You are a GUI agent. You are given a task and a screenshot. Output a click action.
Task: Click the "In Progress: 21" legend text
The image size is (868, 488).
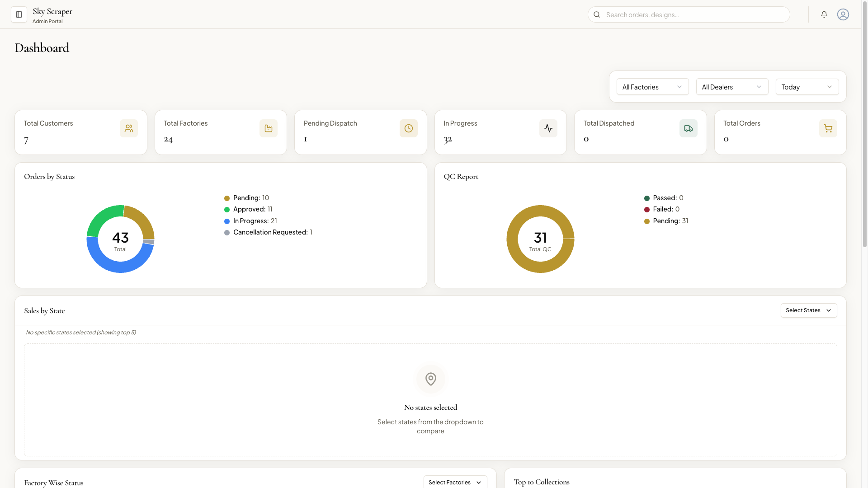point(255,221)
